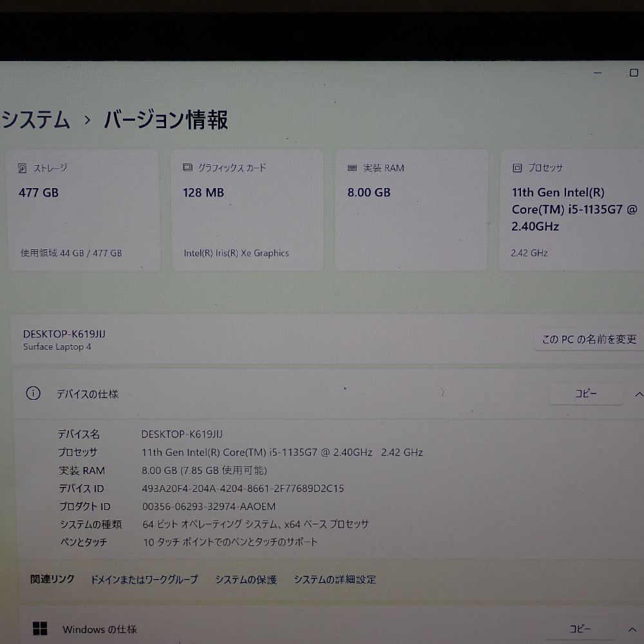
Task: Click the ペンとタッチ 10 タッチ ポイント value
Action: [x=231, y=542]
